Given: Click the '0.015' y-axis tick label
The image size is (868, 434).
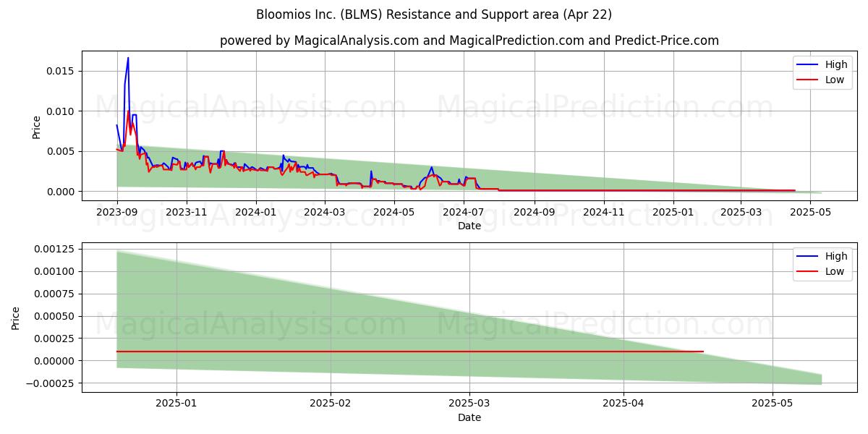Looking at the screenshot, I should point(61,71).
